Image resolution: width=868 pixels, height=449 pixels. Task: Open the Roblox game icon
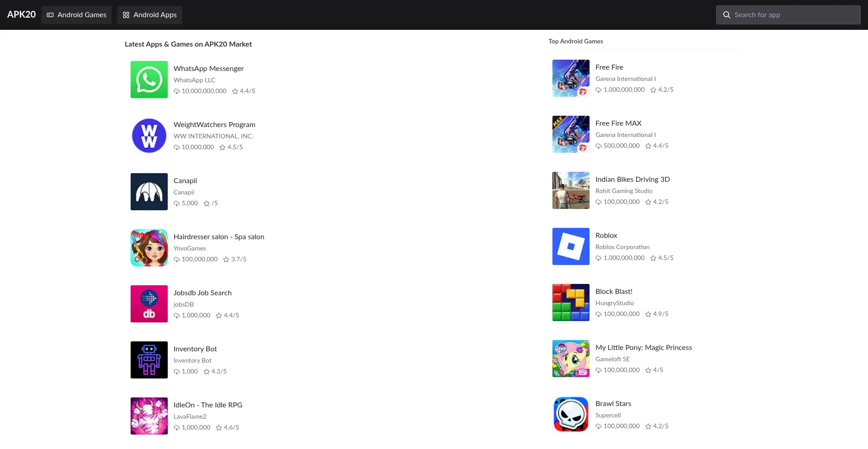pyautogui.click(x=571, y=246)
